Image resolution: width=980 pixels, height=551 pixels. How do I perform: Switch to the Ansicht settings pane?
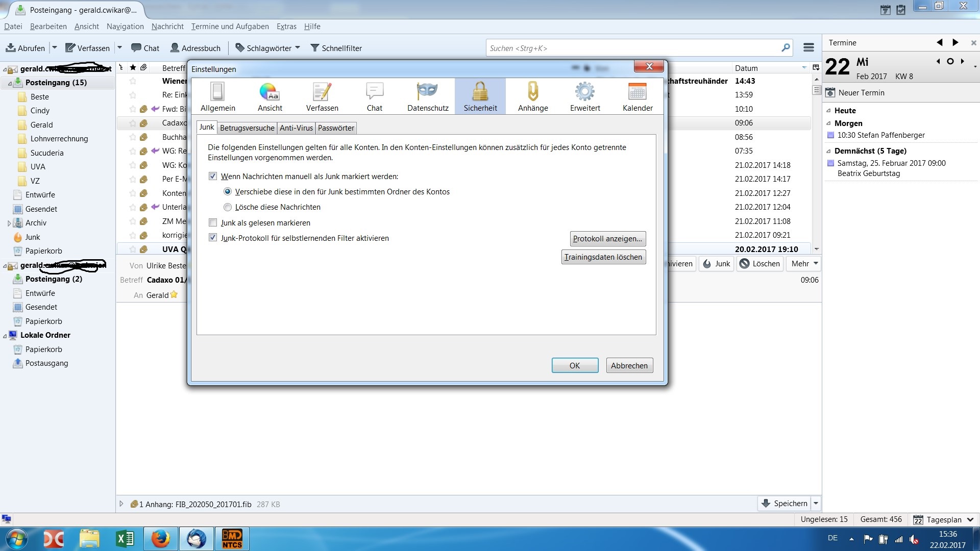tap(269, 96)
